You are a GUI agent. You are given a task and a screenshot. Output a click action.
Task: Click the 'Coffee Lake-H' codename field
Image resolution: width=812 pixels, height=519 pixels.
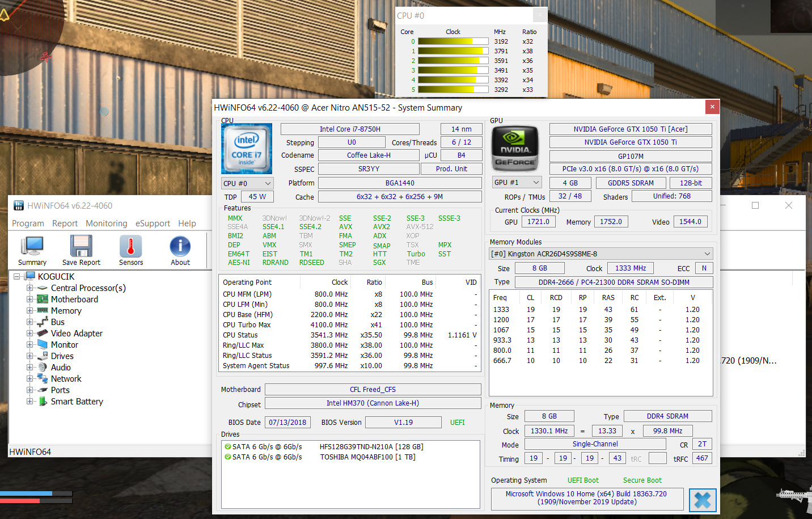tap(369, 155)
